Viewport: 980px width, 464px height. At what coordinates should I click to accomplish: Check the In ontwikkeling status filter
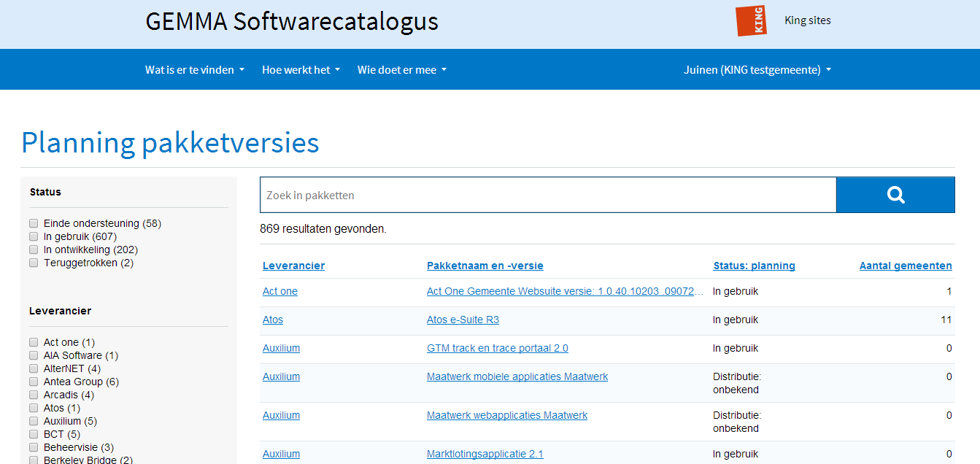[x=34, y=250]
